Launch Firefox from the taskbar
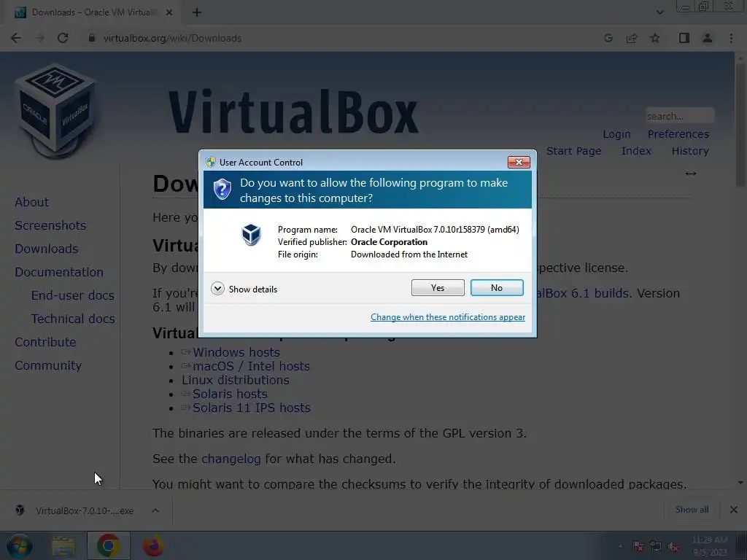The height and width of the screenshot is (560, 747). 153,545
